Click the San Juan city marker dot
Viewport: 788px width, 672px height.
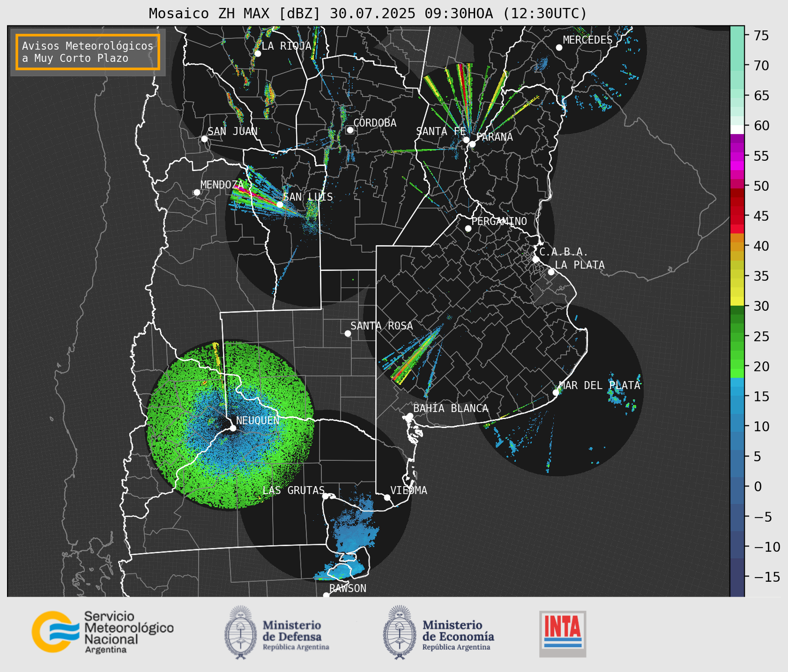click(x=204, y=139)
